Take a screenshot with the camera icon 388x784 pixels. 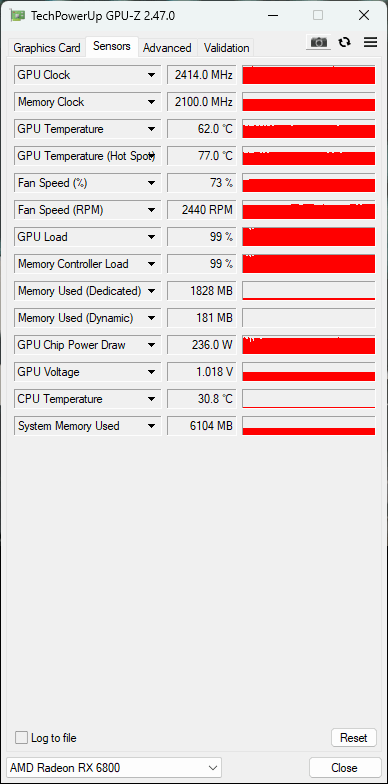coord(318,42)
